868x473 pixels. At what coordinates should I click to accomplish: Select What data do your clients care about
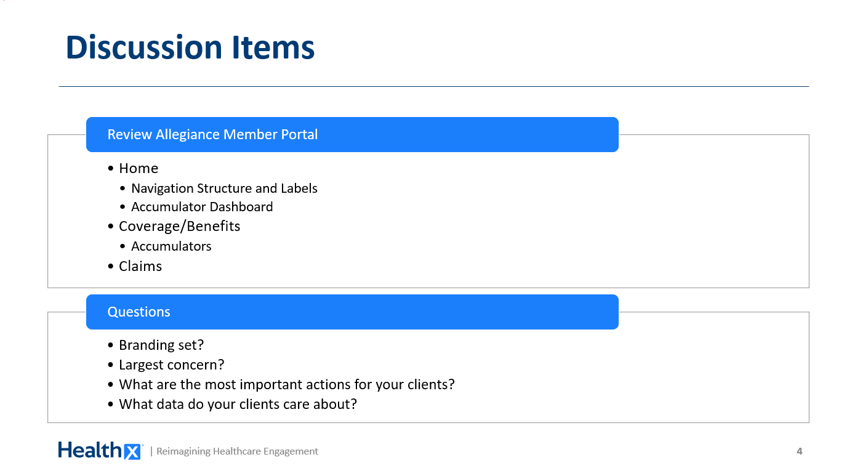click(x=238, y=404)
